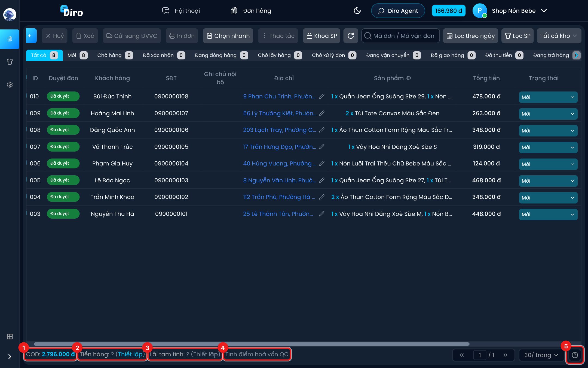Screen dimensions: 588x368
Task: Select the Đang vận chuyển tab
Action: [x=393, y=55]
